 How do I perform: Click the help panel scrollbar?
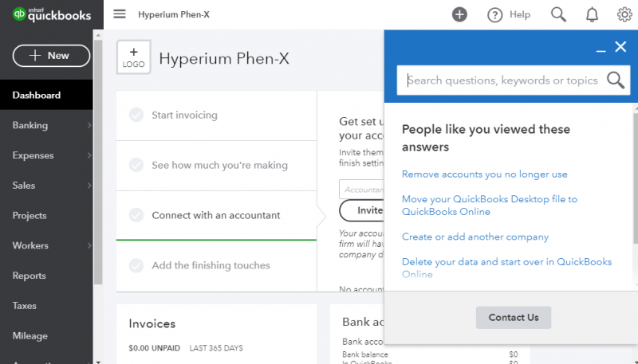(635, 178)
